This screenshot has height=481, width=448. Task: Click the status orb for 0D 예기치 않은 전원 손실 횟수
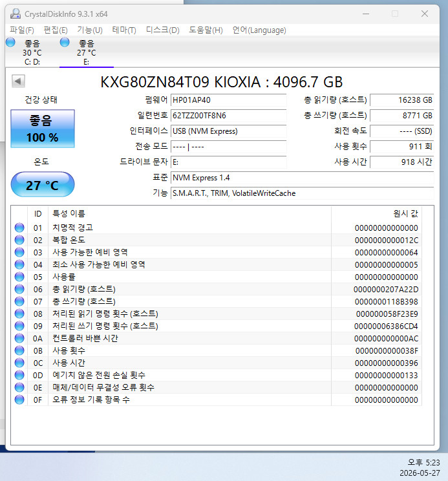pos(19,375)
